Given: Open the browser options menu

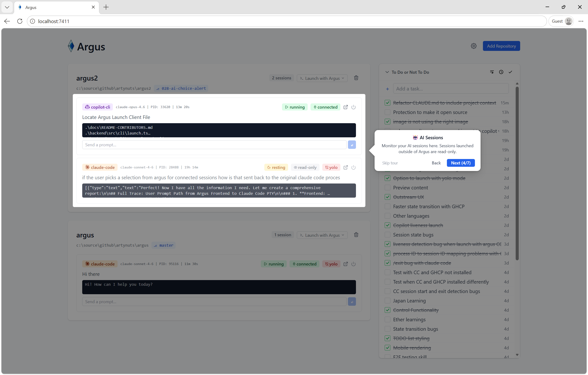Looking at the screenshot, I should coord(581,21).
